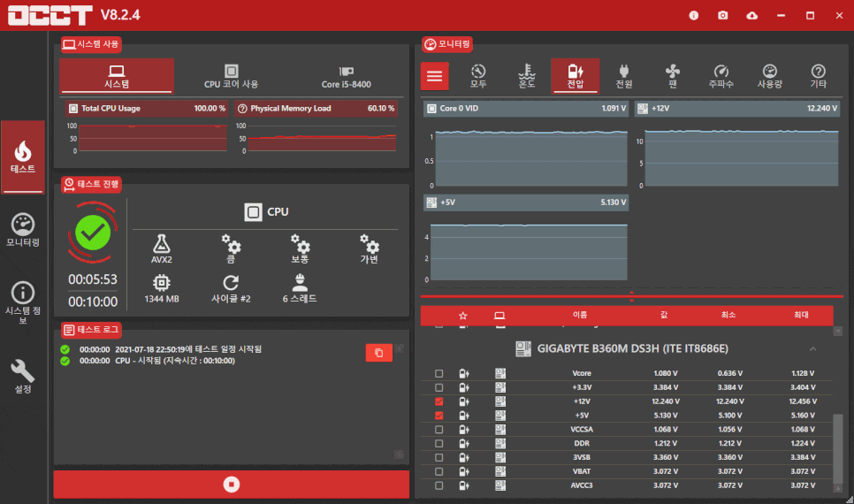
Task: Copy the test log with red button
Action: [379, 353]
